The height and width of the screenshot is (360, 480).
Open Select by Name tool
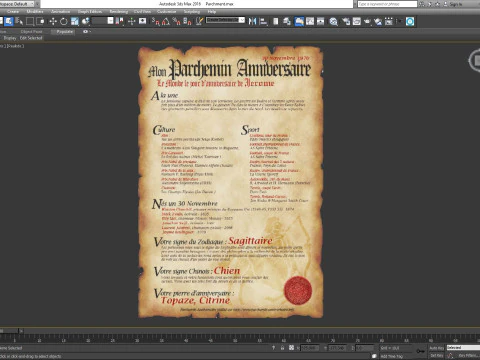pos(19,21)
